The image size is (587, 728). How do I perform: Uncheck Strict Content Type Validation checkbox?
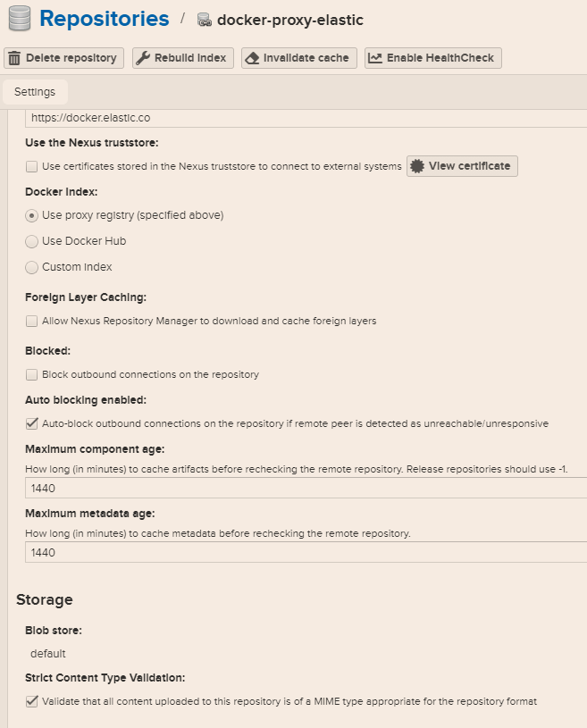tap(32, 701)
